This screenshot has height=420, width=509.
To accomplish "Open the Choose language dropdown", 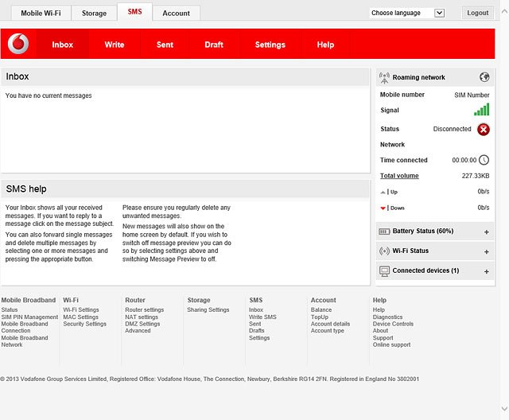I will click(407, 13).
